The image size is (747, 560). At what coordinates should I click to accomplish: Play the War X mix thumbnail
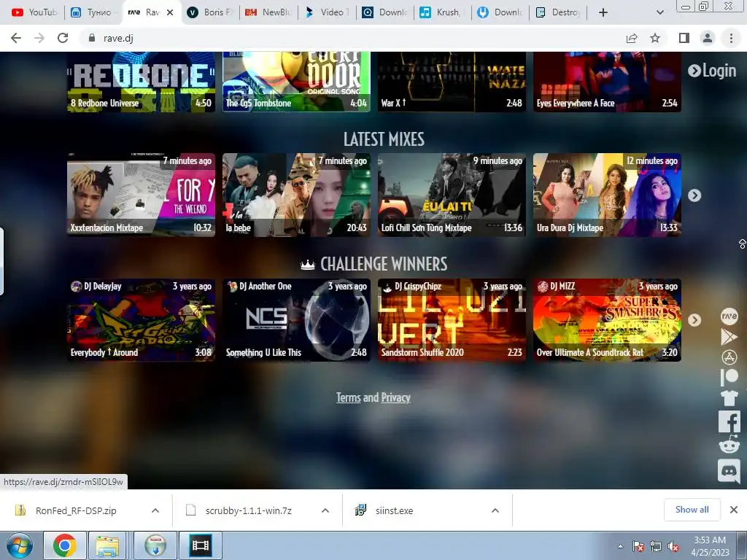452,82
